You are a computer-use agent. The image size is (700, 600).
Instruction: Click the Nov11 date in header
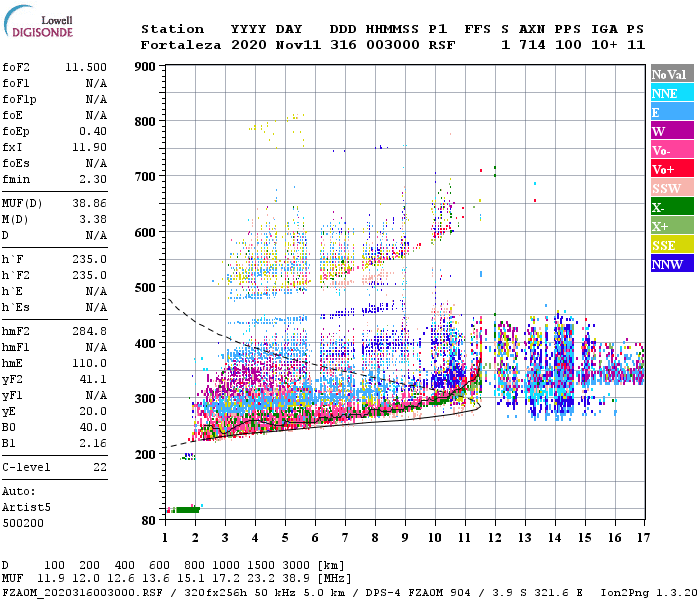point(298,45)
